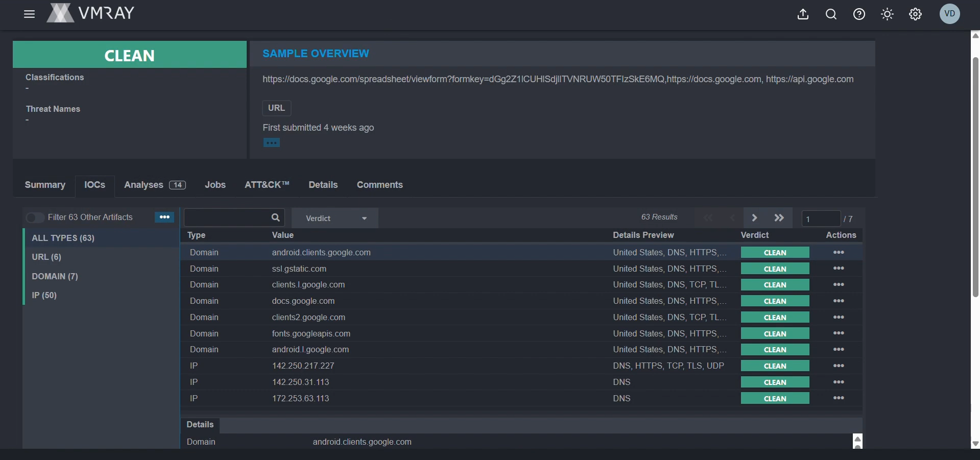Image resolution: width=980 pixels, height=460 pixels.
Task: Open the Jobs tab
Action: (x=215, y=185)
